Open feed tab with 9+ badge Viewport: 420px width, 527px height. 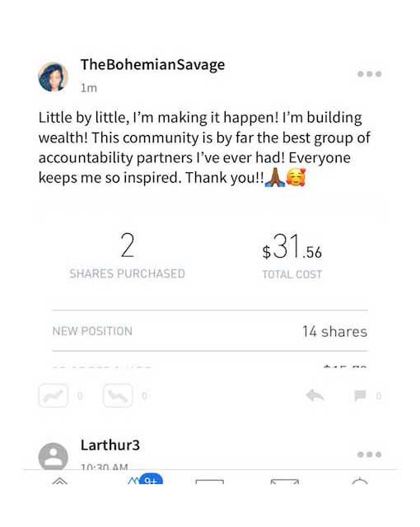[134, 481]
